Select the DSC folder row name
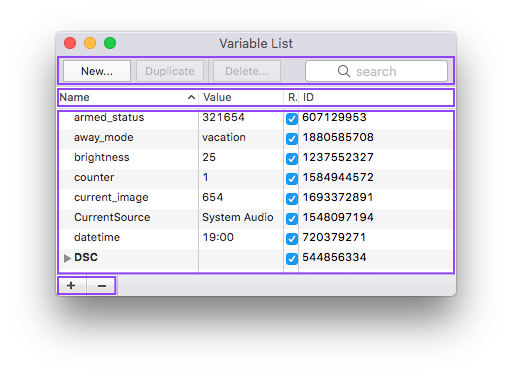 click(86, 257)
